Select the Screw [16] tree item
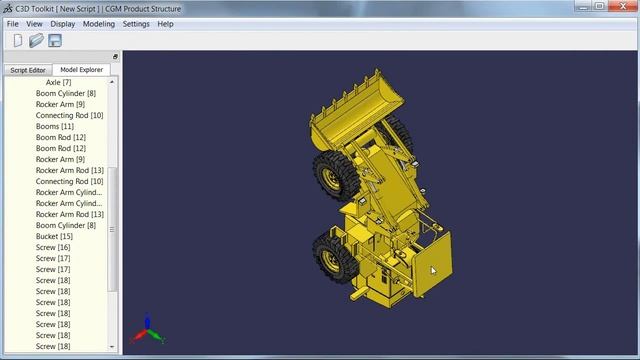The height and width of the screenshot is (360, 640). tap(53, 247)
